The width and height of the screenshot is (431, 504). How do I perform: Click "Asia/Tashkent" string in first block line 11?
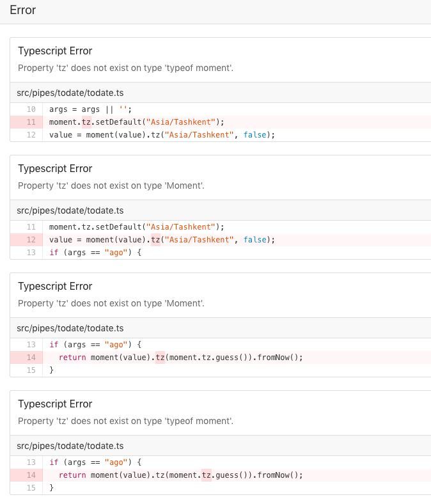(x=180, y=122)
